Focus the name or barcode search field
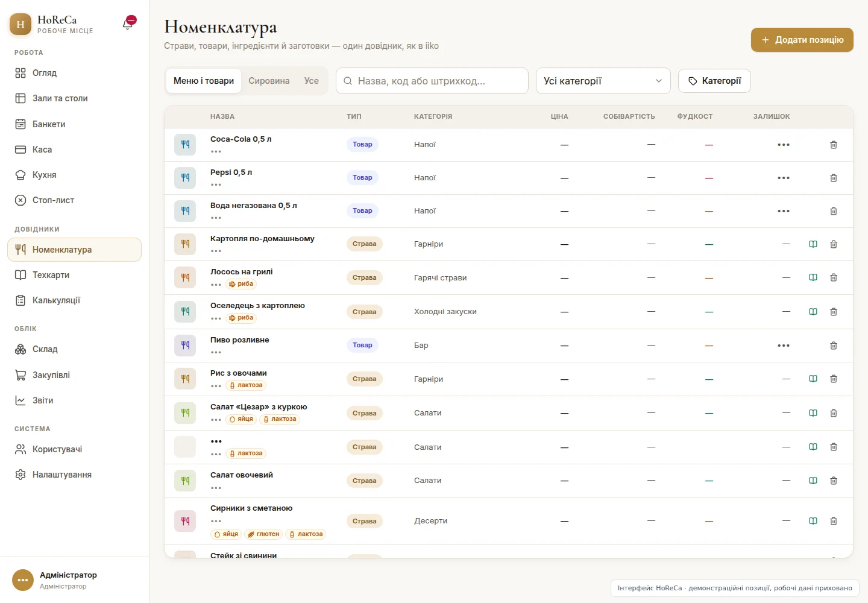This screenshot has height=603, width=868. click(432, 81)
